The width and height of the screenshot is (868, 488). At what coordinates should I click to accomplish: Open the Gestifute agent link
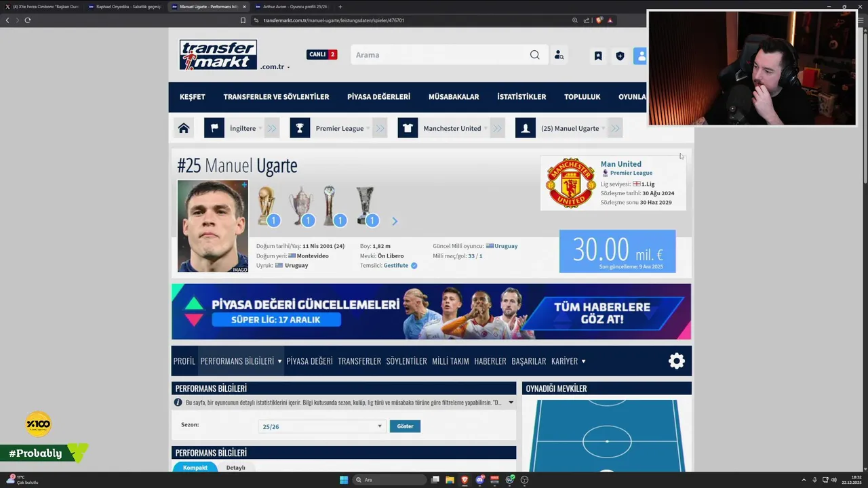point(396,266)
